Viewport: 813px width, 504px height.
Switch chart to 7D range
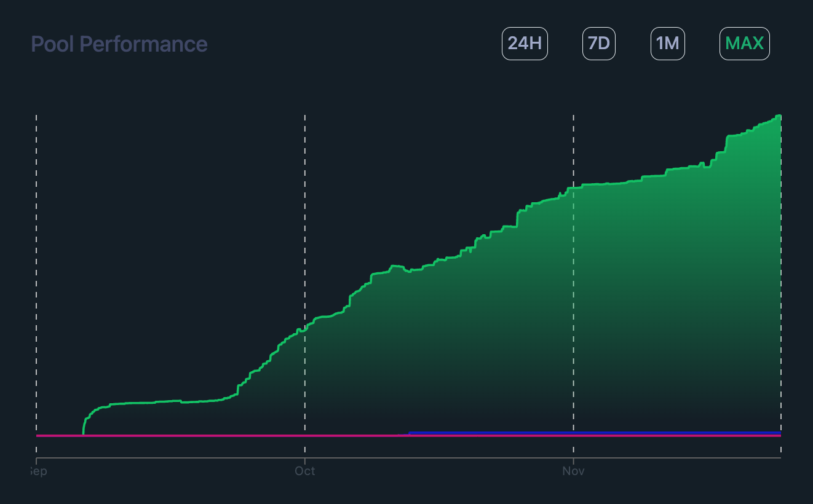598,44
